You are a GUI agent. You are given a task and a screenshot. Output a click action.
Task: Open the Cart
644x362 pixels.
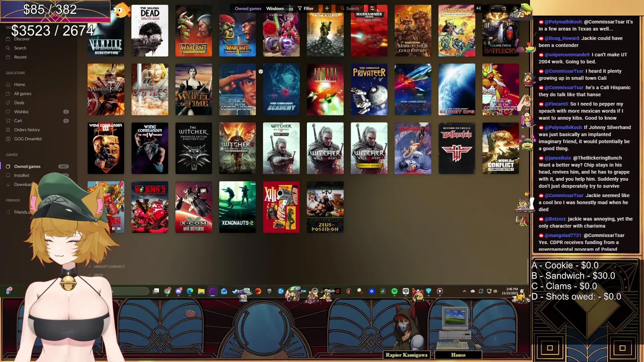[18, 121]
